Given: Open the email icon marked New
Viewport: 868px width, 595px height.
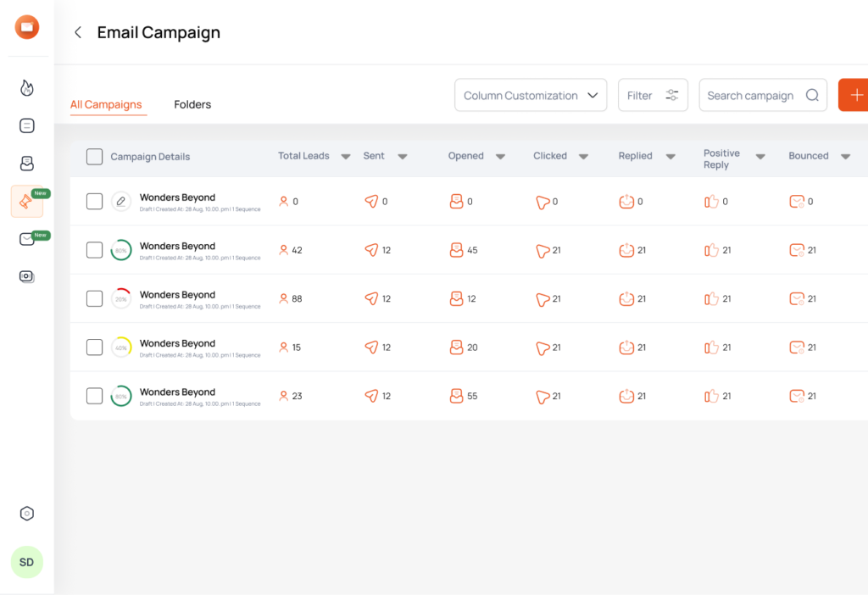Looking at the screenshot, I should [x=26, y=240].
